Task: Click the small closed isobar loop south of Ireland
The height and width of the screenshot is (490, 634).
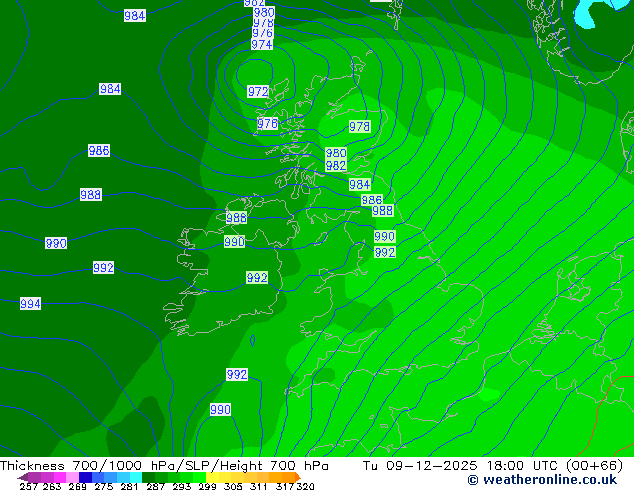Action: point(252,341)
